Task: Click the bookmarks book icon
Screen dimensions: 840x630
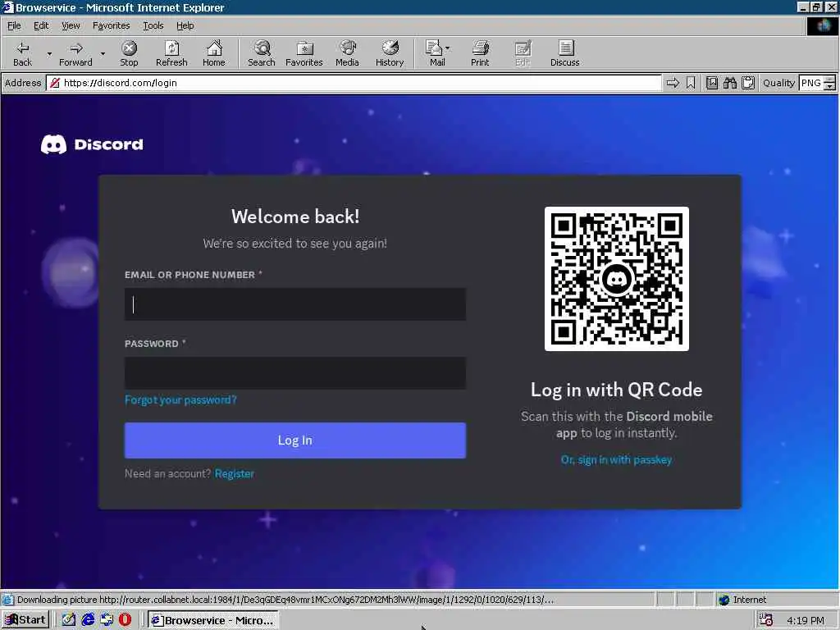Action: [x=711, y=83]
